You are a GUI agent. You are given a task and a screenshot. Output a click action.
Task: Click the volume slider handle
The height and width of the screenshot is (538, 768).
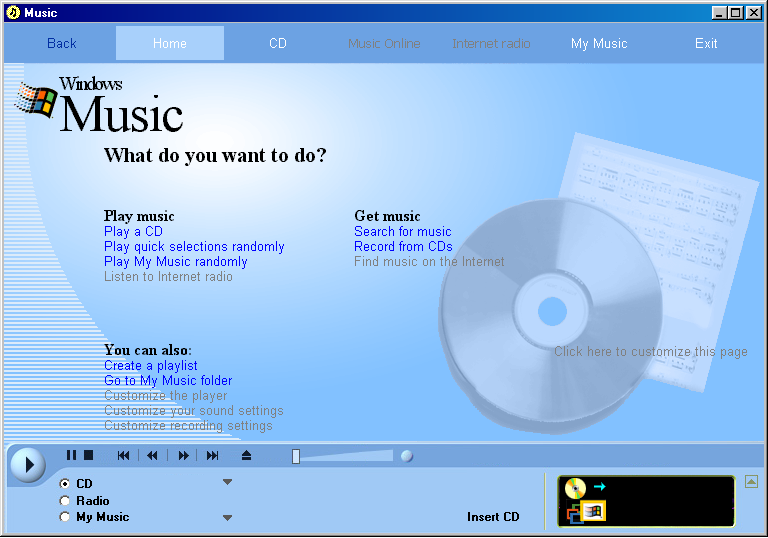tap(296, 456)
